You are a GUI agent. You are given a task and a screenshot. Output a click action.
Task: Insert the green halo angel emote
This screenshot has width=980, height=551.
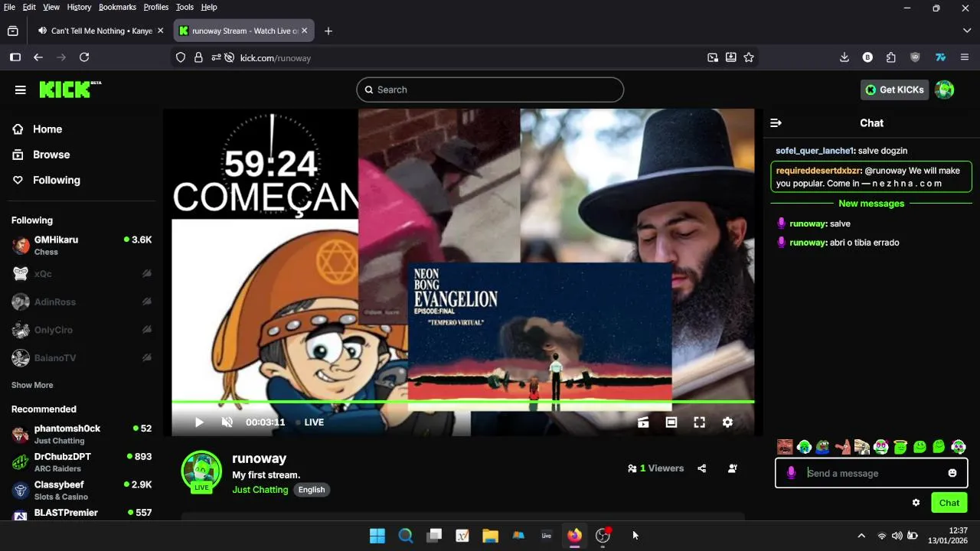[900, 447]
